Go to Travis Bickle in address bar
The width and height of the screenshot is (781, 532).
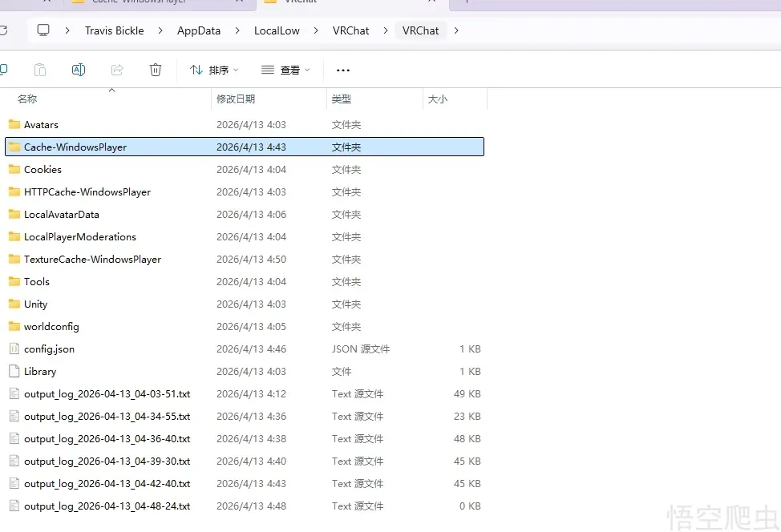115,30
